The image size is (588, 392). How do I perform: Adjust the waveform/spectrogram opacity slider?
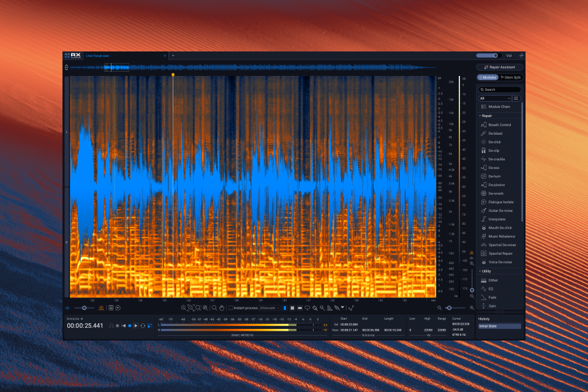click(x=84, y=308)
